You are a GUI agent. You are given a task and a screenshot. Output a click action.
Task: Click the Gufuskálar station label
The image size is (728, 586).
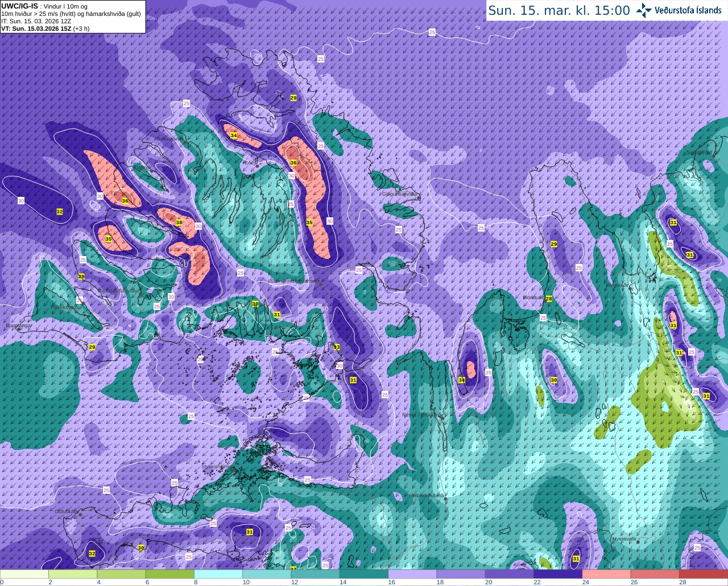point(66,511)
